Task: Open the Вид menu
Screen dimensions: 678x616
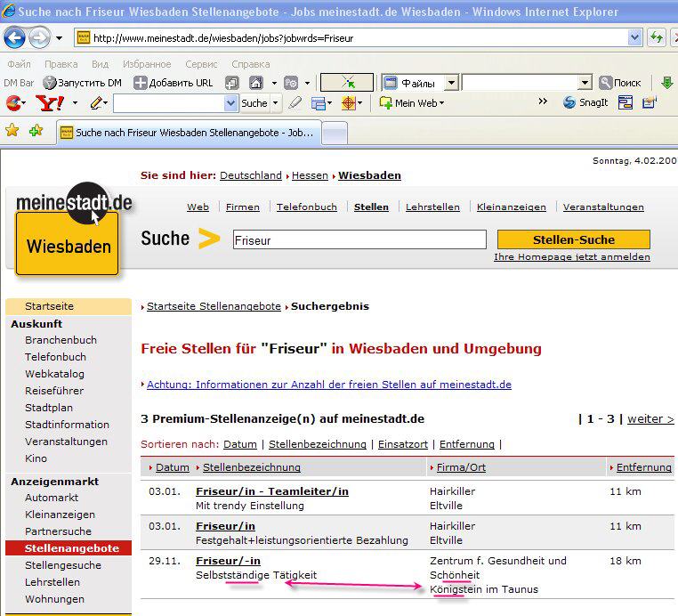Action: (x=100, y=64)
